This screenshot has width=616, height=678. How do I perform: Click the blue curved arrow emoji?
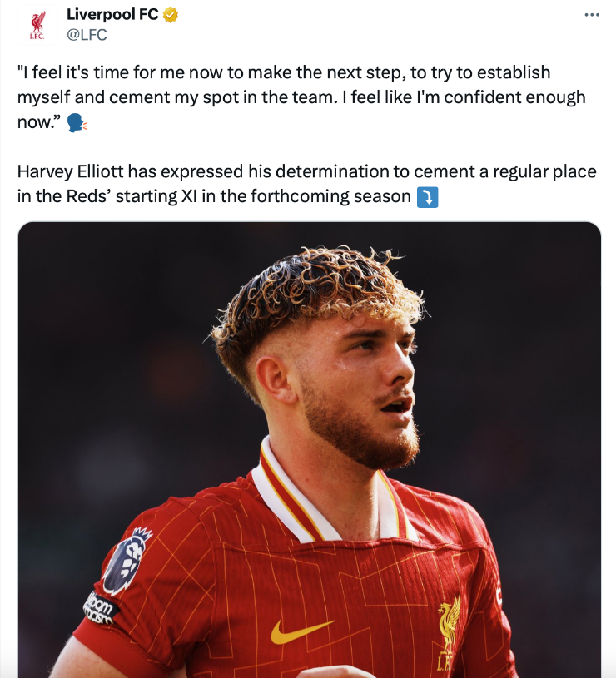click(x=427, y=198)
